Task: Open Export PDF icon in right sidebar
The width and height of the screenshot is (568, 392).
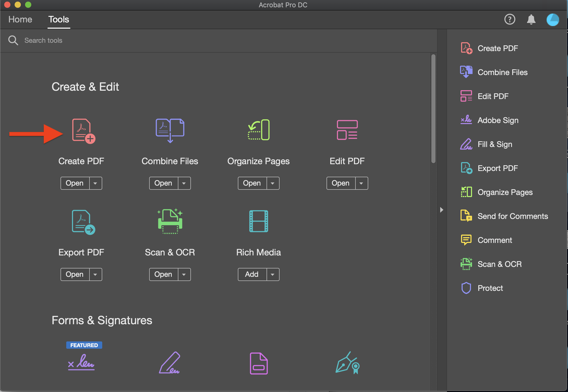Action: [466, 168]
